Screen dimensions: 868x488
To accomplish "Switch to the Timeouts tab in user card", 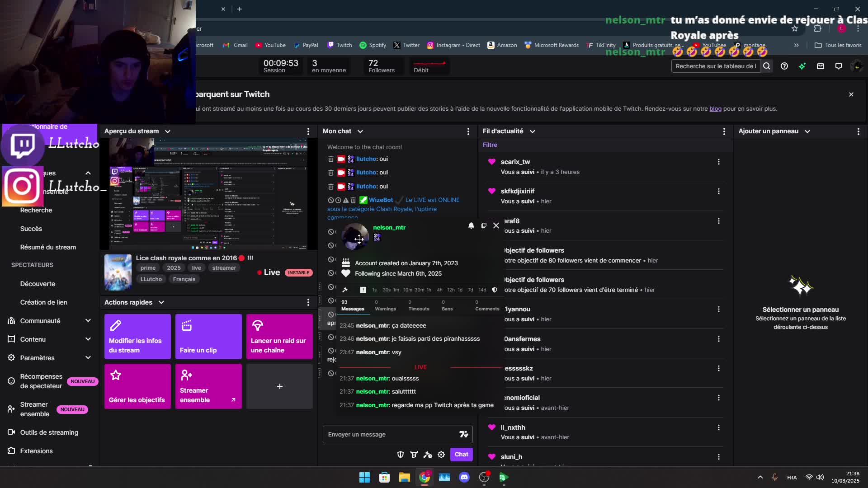I will pos(419,305).
